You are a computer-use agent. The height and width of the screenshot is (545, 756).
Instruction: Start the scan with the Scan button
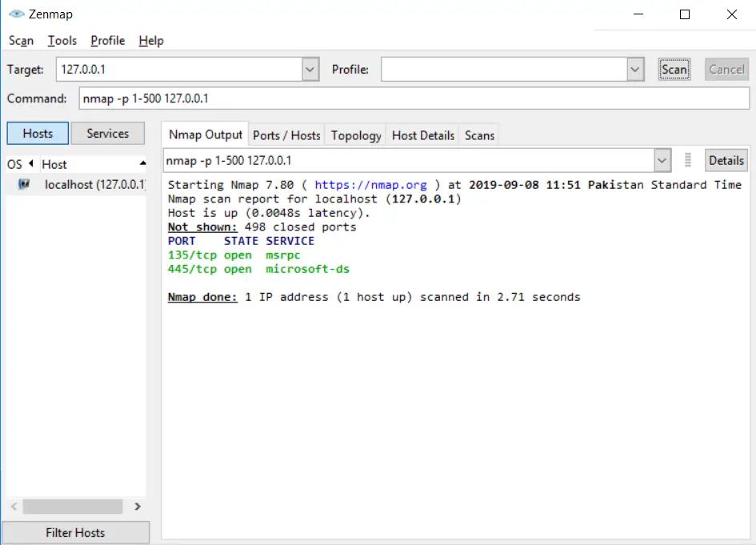[x=674, y=70]
